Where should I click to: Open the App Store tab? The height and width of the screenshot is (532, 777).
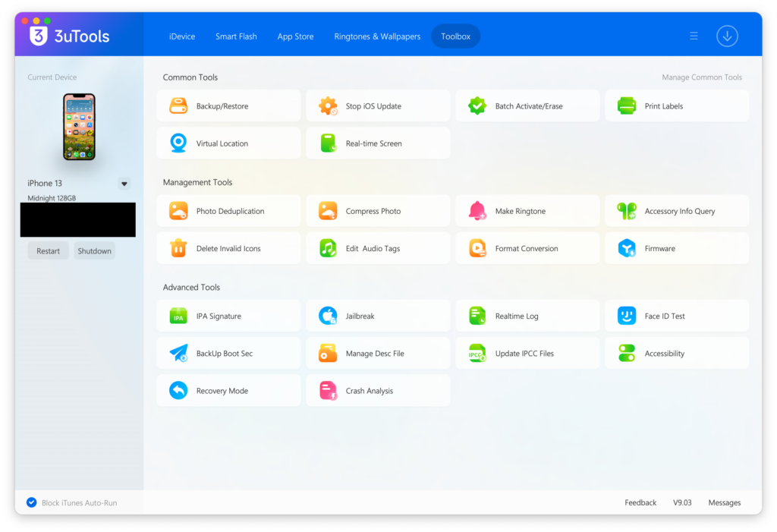point(295,36)
